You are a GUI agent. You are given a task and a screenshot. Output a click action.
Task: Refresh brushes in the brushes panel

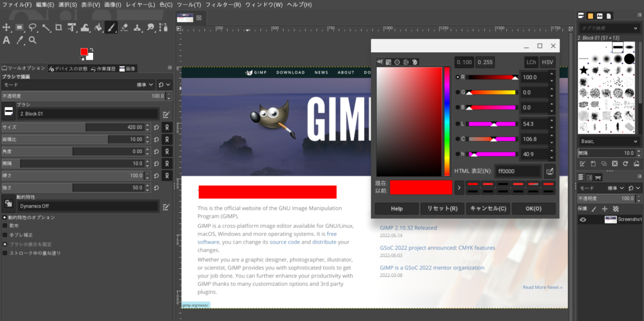(625, 164)
